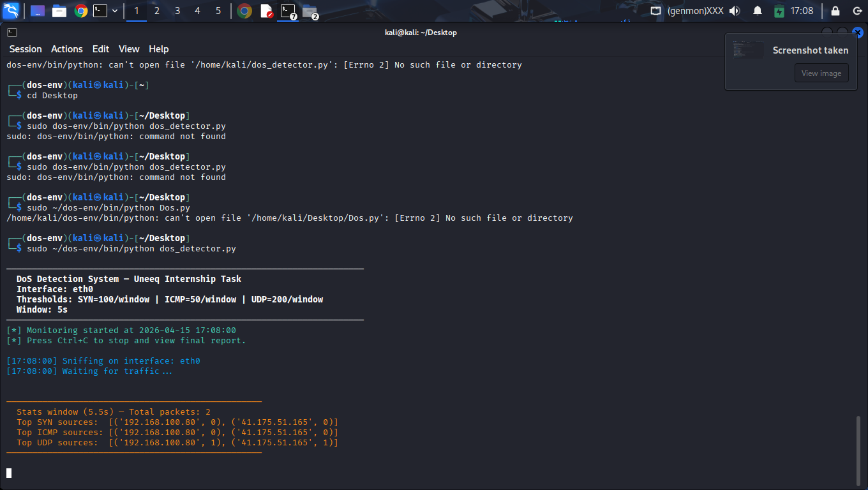868x490 pixels.
Task: Launch the file manager from panel
Action: click(x=59, y=11)
